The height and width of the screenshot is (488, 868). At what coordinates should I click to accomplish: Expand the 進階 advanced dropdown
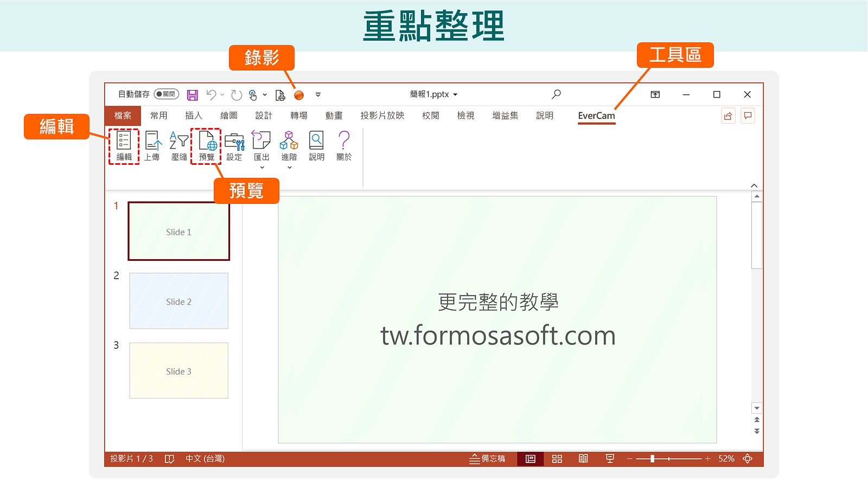(x=290, y=167)
